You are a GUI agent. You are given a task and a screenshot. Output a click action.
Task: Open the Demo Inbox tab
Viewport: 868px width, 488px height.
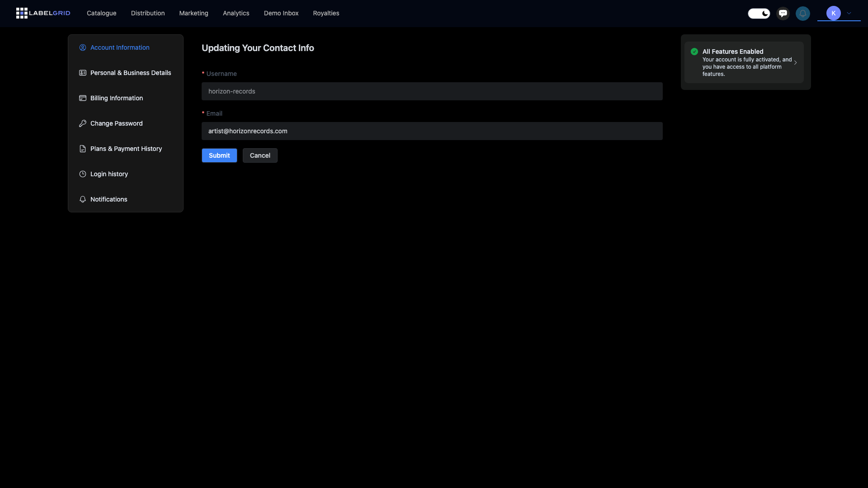[x=281, y=13]
